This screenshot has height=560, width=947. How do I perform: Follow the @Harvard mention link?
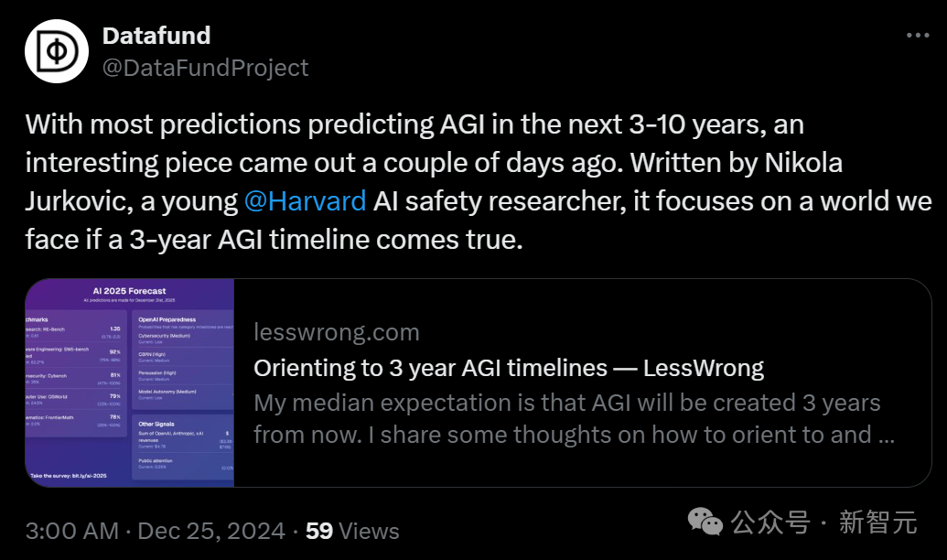point(305,200)
